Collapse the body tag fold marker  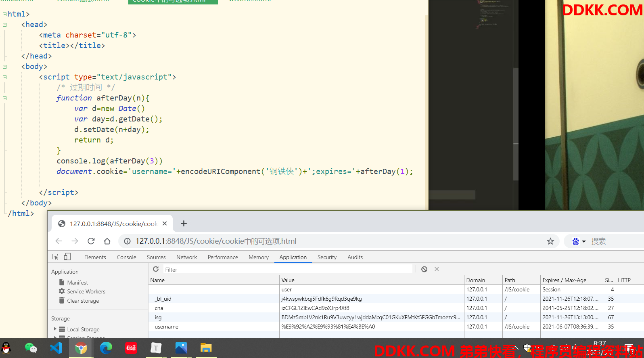4,67
